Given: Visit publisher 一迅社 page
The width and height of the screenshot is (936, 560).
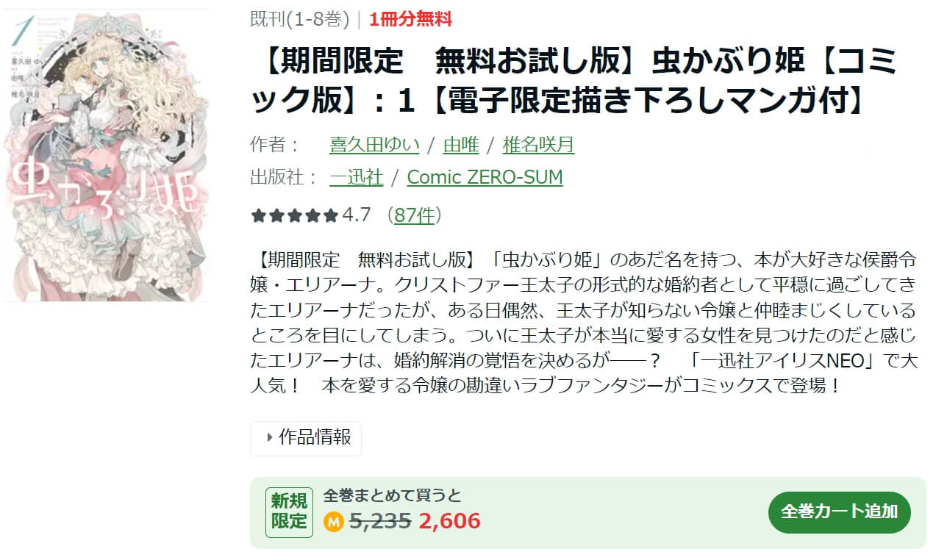Looking at the screenshot, I should coord(356,177).
